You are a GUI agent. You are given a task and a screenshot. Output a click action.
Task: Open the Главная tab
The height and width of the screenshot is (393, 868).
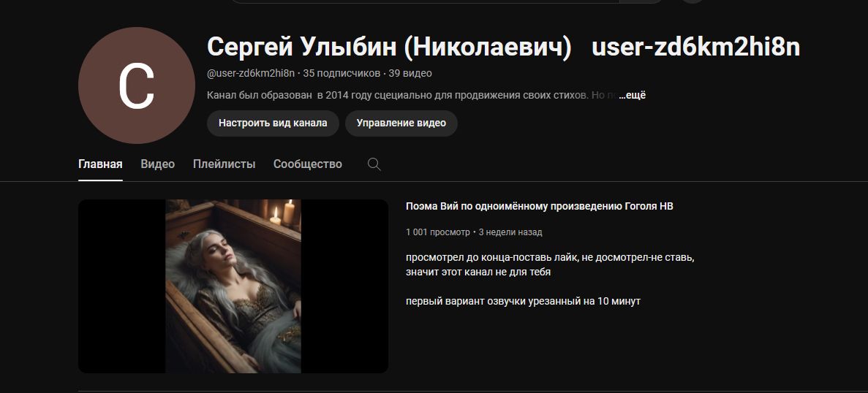pyautogui.click(x=100, y=164)
